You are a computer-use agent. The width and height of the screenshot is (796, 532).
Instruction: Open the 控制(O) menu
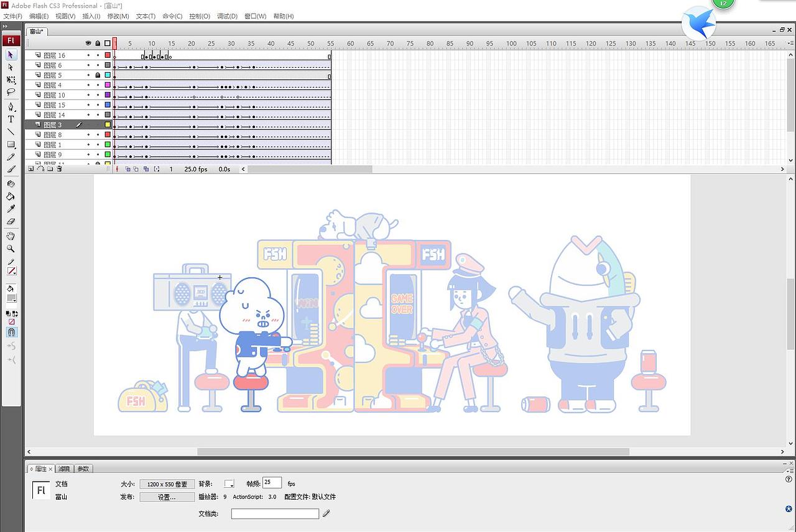pyautogui.click(x=200, y=16)
